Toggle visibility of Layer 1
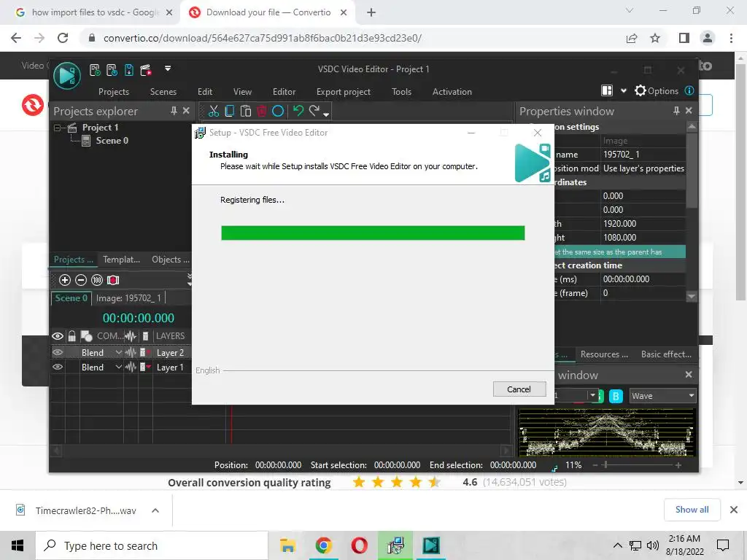Image resolution: width=747 pixels, height=560 pixels. (58, 367)
